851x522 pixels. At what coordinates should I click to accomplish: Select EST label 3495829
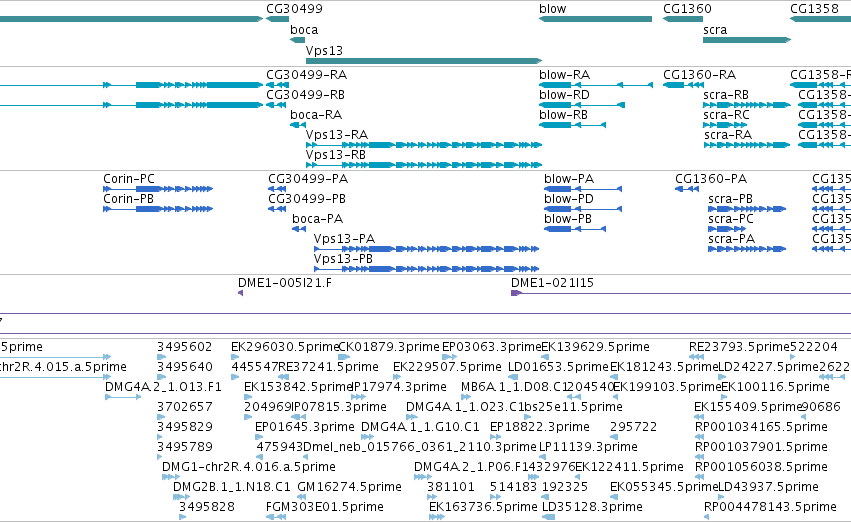pyautogui.click(x=185, y=427)
